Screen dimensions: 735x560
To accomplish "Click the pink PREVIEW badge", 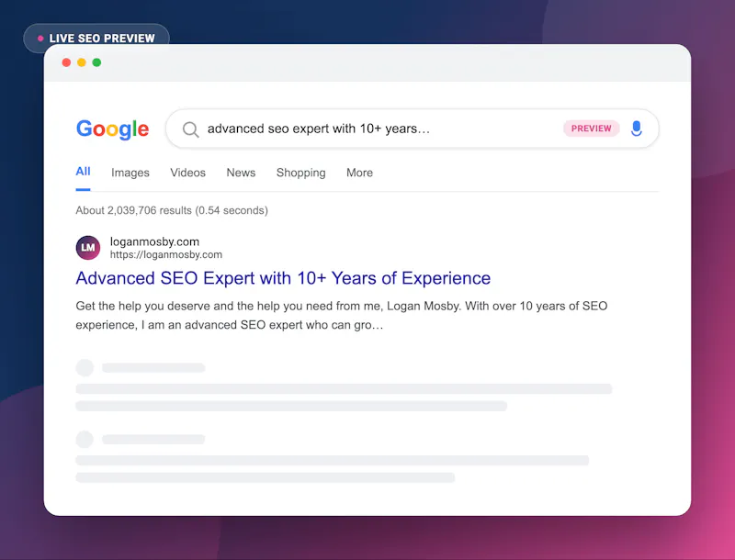I will (x=591, y=129).
